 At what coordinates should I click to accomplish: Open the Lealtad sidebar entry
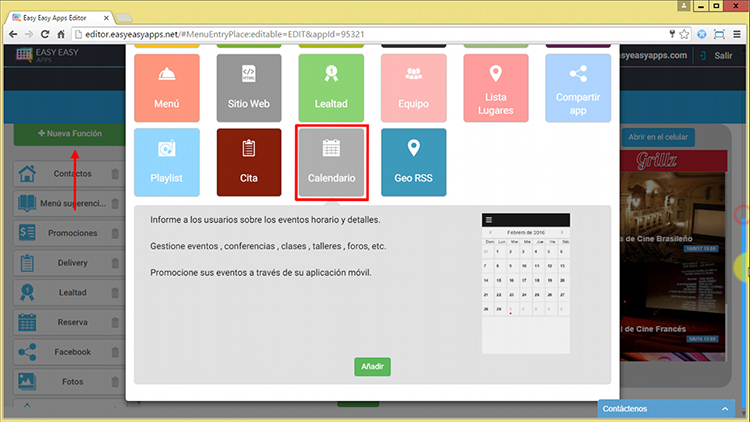tap(67, 292)
